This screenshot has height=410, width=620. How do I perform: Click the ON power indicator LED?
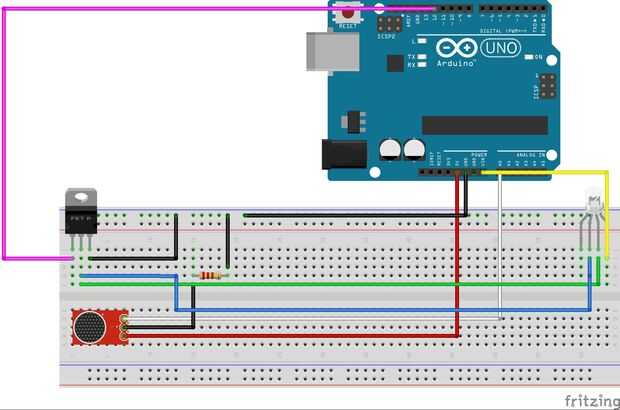coord(529,57)
